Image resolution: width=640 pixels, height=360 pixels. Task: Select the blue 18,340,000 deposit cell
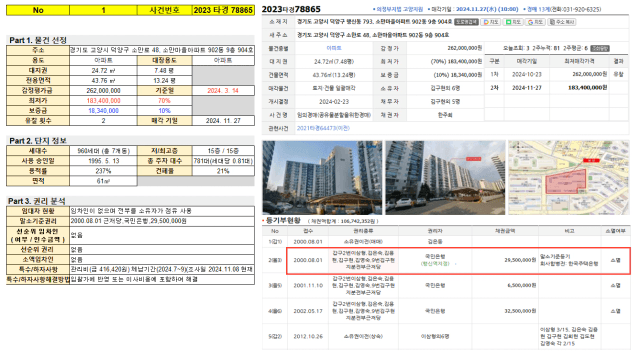tap(103, 111)
